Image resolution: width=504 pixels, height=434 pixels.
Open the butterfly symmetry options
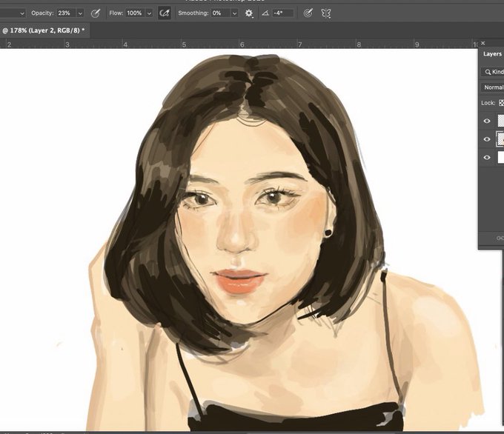tap(325, 13)
